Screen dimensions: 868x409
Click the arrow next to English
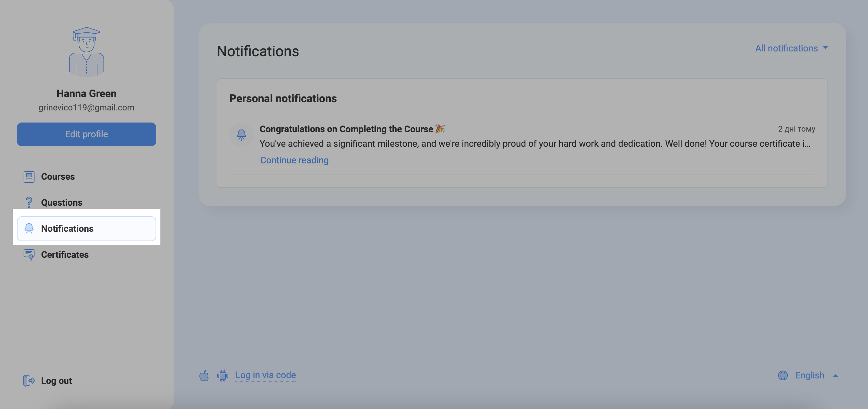tap(835, 376)
